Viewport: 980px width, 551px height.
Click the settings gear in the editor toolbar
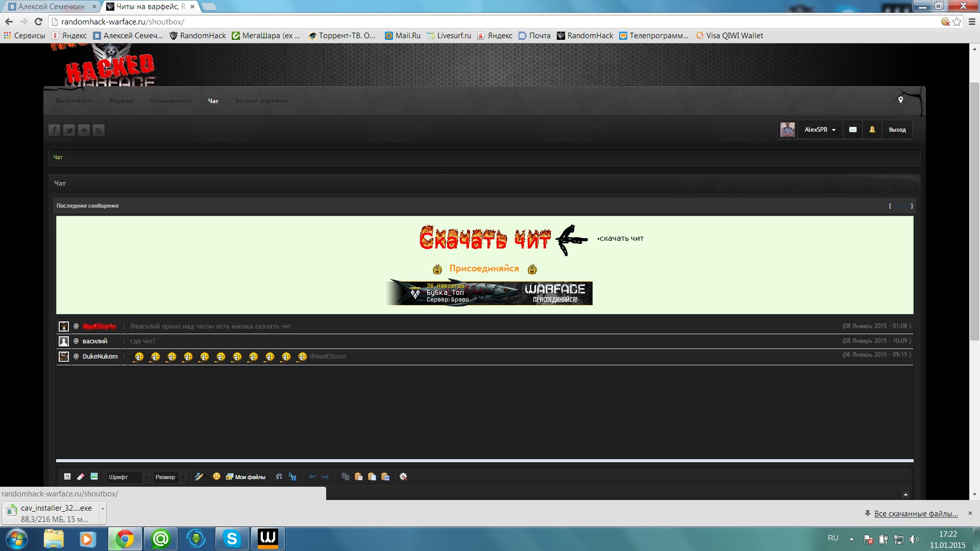tap(403, 477)
